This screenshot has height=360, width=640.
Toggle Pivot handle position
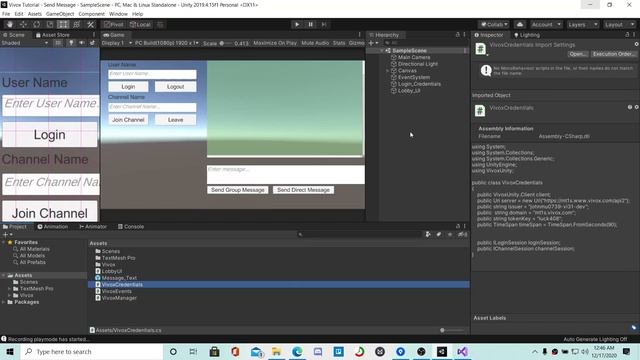pos(113,24)
